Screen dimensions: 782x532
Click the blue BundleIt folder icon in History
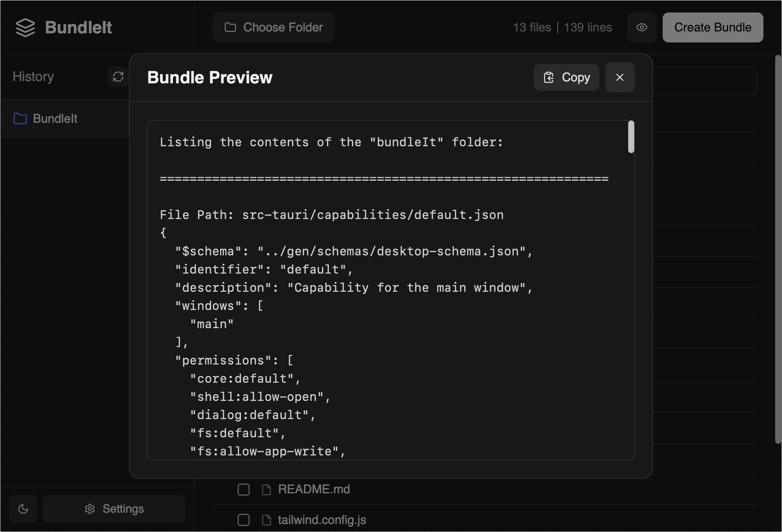click(x=20, y=119)
